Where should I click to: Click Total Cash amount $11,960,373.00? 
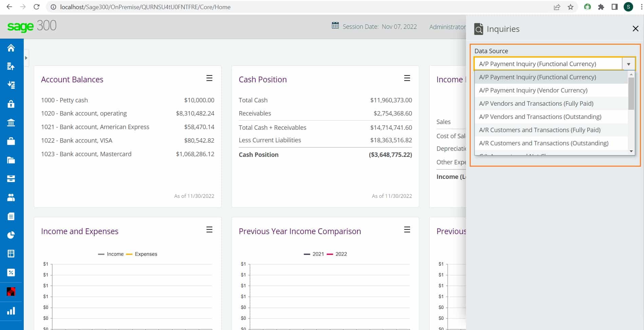pyautogui.click(x=391, y=100)
